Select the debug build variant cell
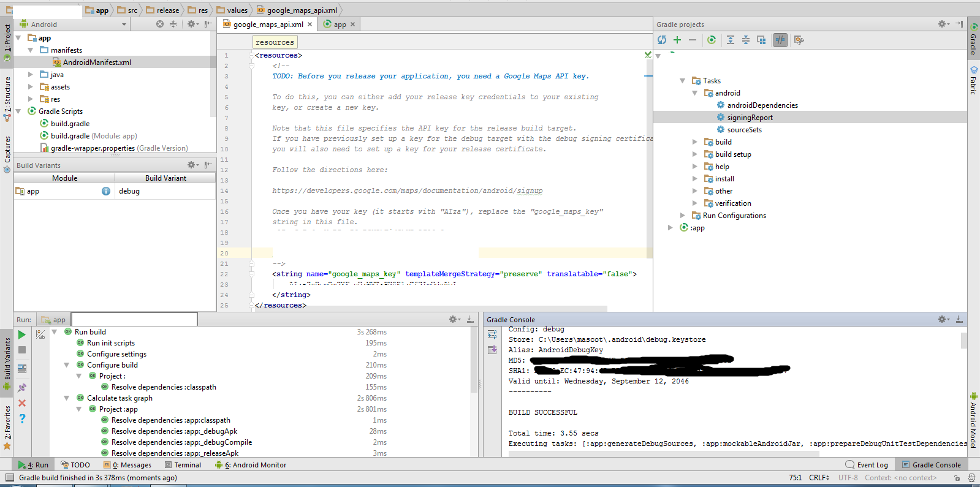 click(x=165, y=191)
